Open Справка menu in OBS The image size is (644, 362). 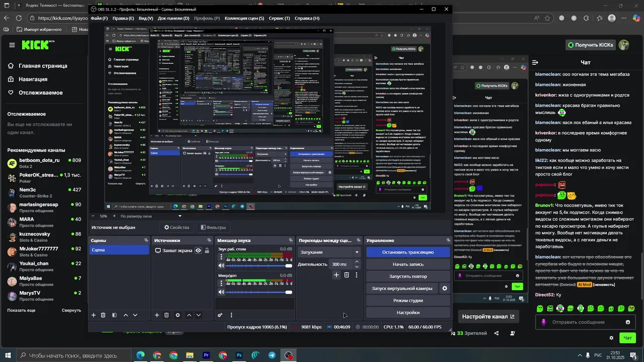click(307, 19)
